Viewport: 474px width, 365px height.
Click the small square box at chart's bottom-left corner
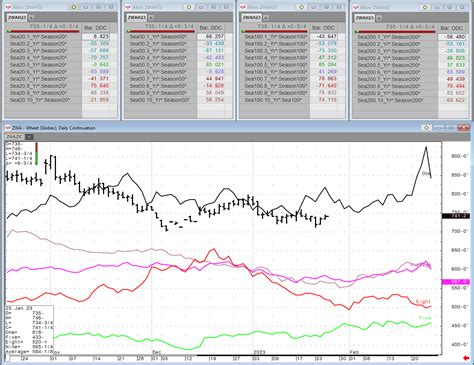(x=7, y=359)
